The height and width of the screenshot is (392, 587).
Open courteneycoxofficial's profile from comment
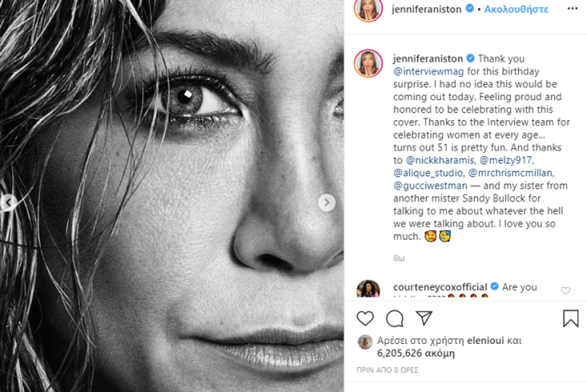click(x=439, y=287)
